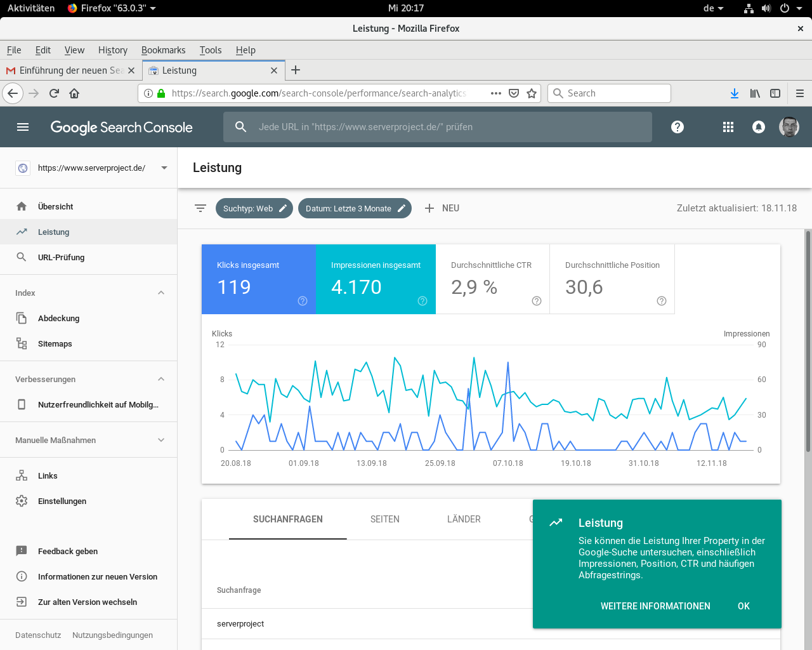Screen dimensions: 812x650
Task: Reload the current page
Action: (54, 93)
